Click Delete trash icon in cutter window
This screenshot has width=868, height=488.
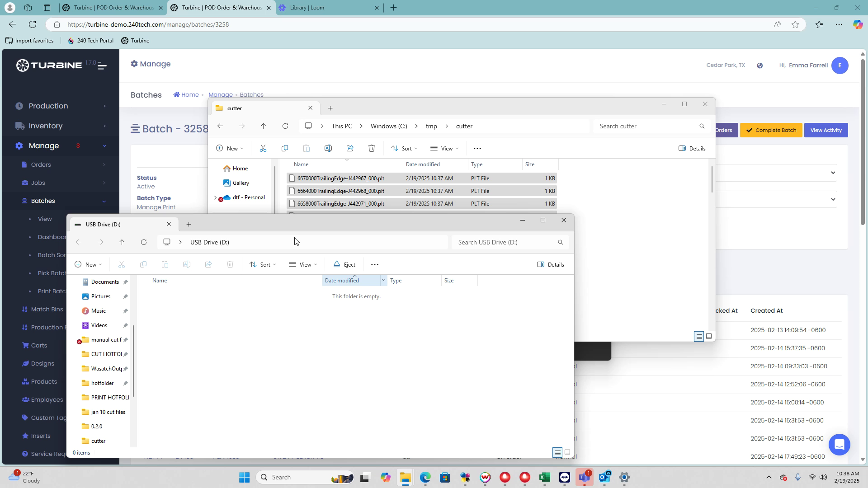(x=372, y=149)
